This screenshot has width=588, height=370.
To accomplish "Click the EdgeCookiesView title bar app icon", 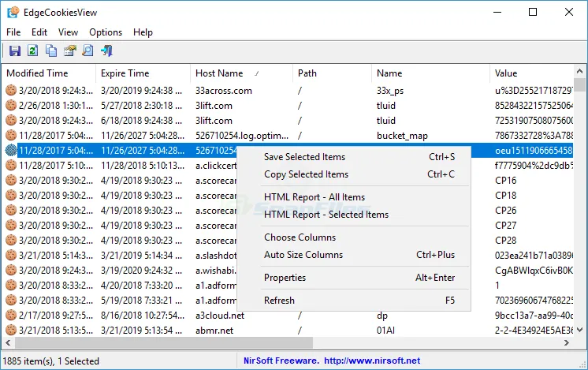I will 13,12.
